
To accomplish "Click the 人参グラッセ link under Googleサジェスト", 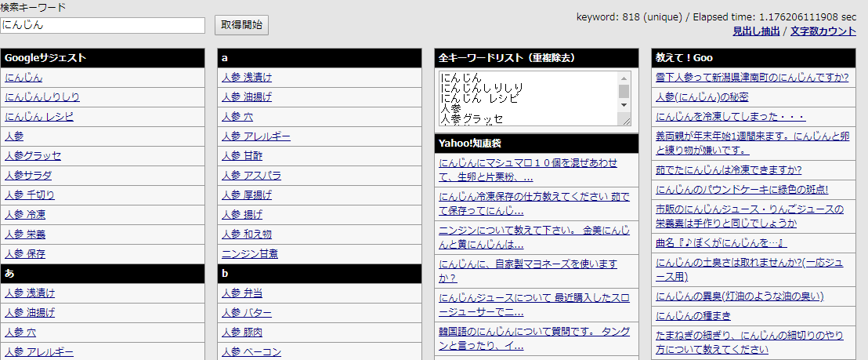I will pyautogui.click(x=33, y=155).
